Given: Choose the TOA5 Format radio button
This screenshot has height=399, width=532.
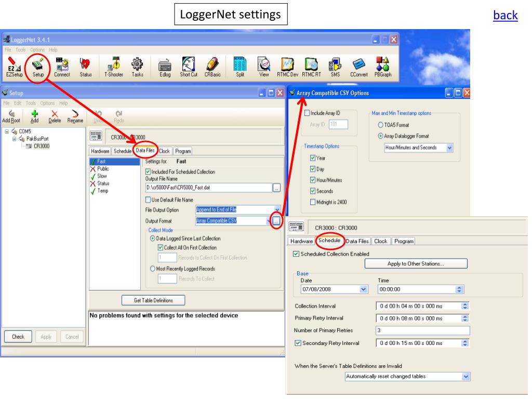Looking at the screenshot, I should coord(381,125).
